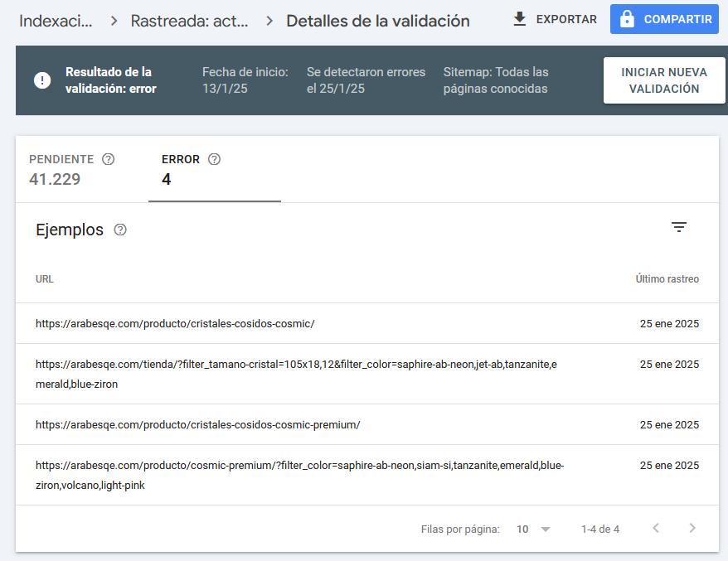Image resolution: width=728 pixels, height=561 pixels.
Task: Click the Ejemplos heading
Action: pos(70,230)
